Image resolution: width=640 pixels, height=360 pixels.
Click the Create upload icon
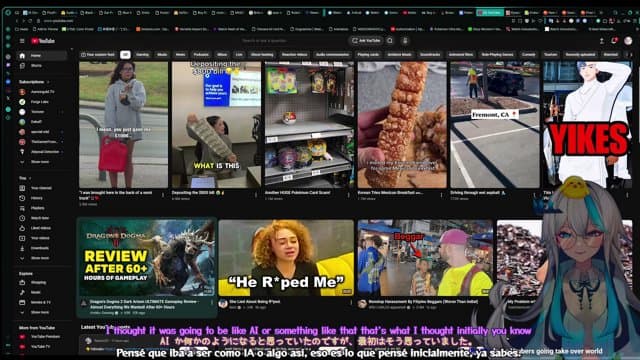click(602, 41)
